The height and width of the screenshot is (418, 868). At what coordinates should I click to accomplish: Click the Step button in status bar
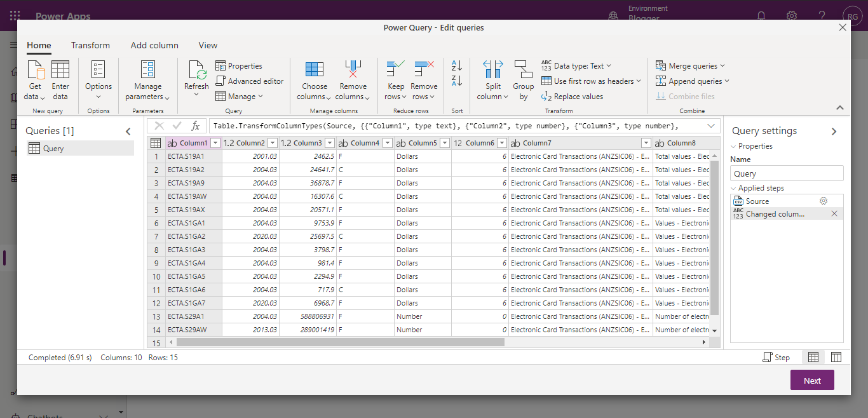776,358
